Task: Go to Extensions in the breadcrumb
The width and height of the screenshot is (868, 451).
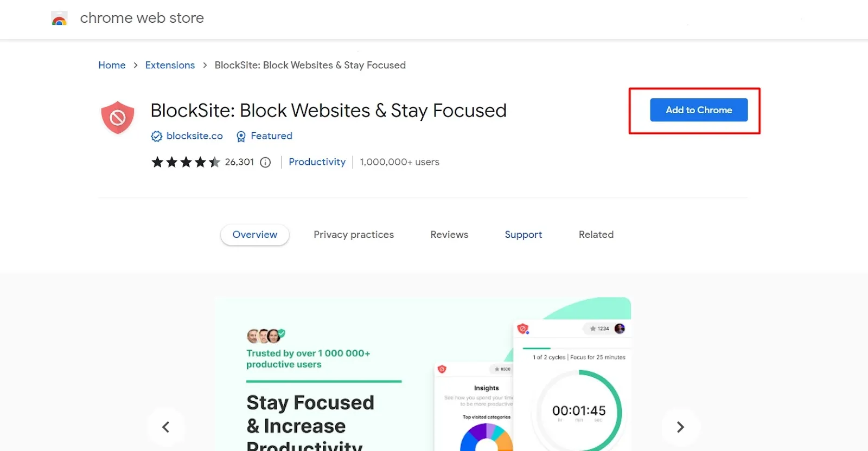Action: pos(170,65)
